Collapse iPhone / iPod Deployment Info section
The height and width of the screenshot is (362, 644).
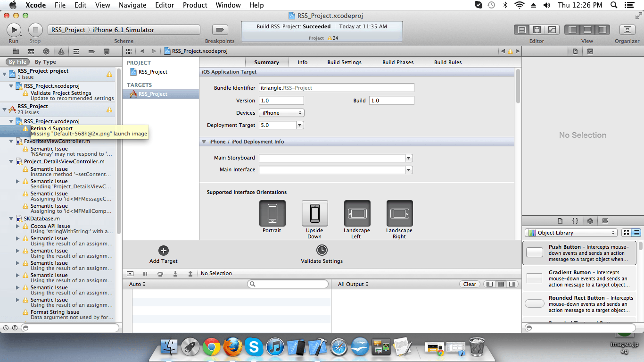pos(204,142)
